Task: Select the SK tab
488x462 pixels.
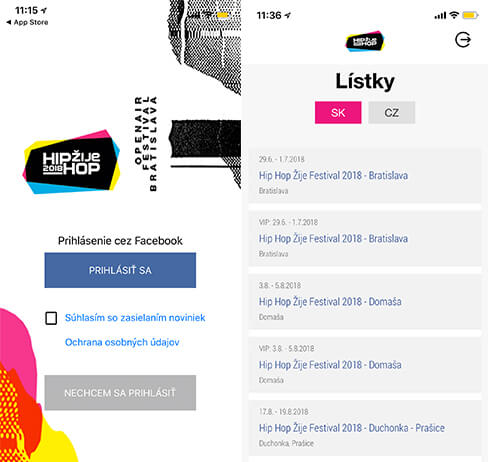Action: pos(338,113)
